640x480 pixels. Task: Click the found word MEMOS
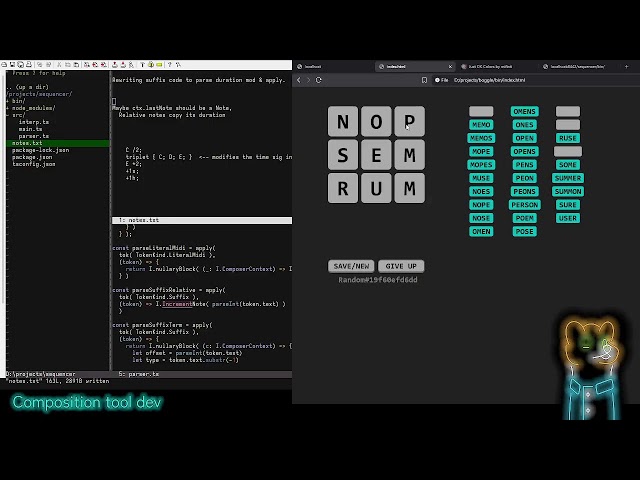coord(481,138)
